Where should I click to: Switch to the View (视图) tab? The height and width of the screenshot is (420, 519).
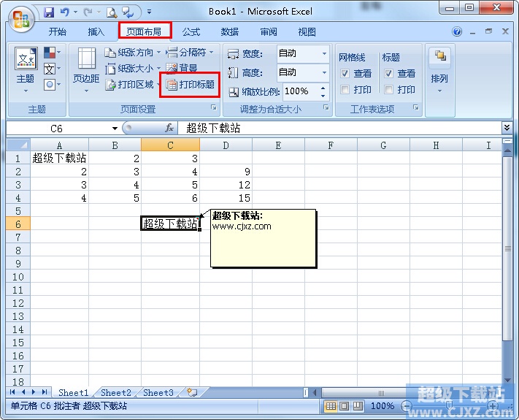307,32
